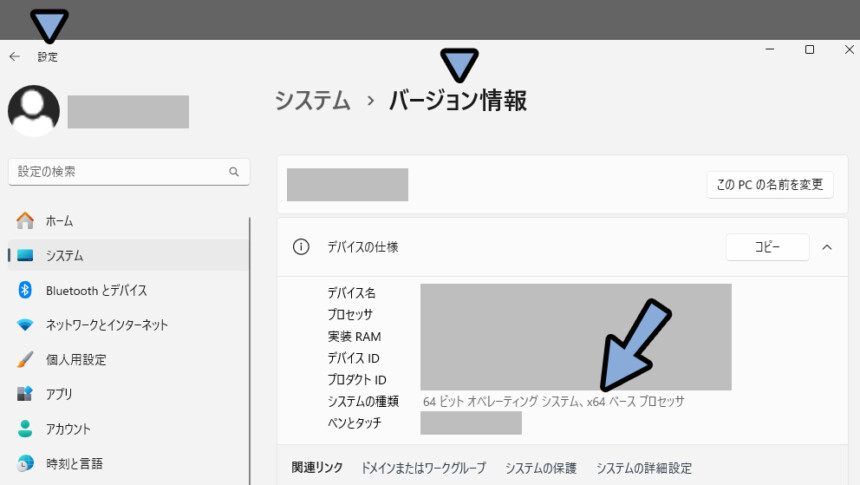Click the search magnifier icon
The width and height of the screenshot is (860, 485).
coord(234,172)
